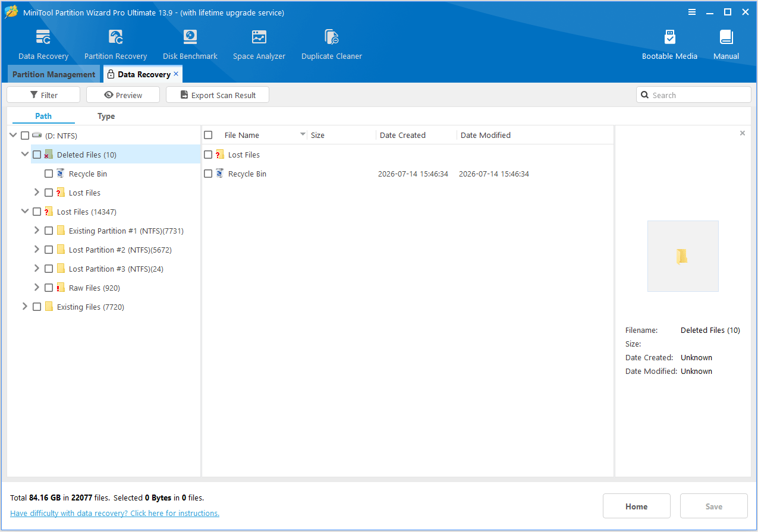The image size is (758, 532).
Task: Tick the Recycle Bin checkbox in tree
Action: pos(49,174)
